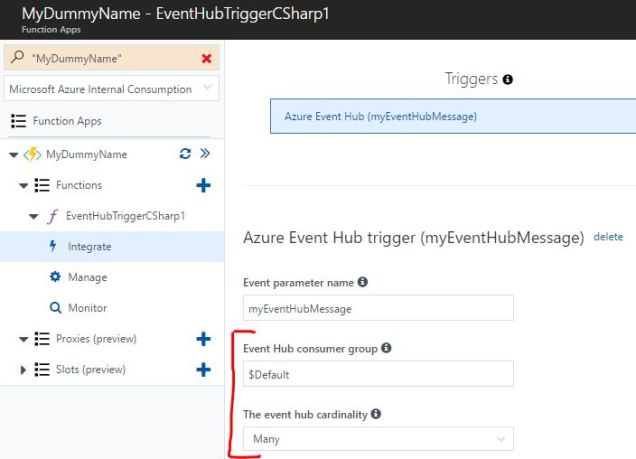Select Proxies (preview) in the tree
Viewport: 636px width, 459px height.
(96, 339)
